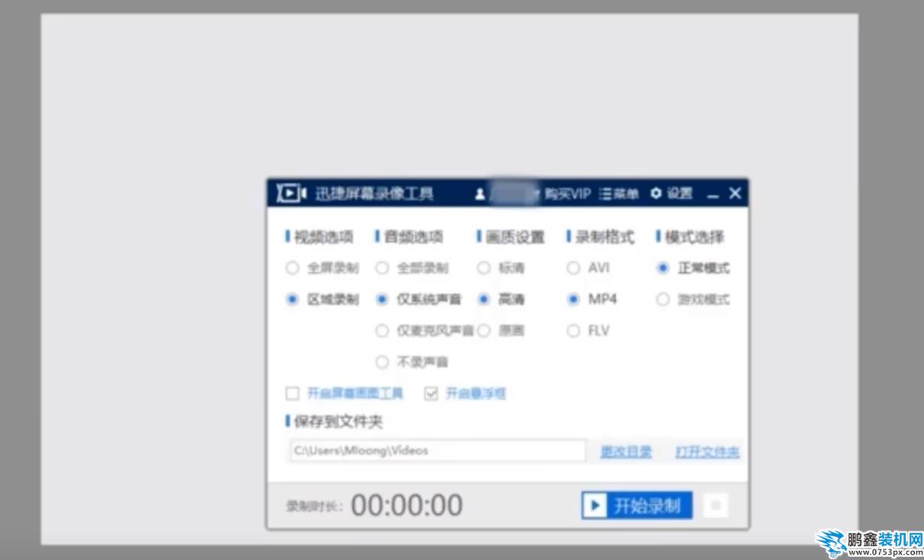Open the user account icon in title bar
The width and height of the screenshot is (924, 560).
coord(480,194)
